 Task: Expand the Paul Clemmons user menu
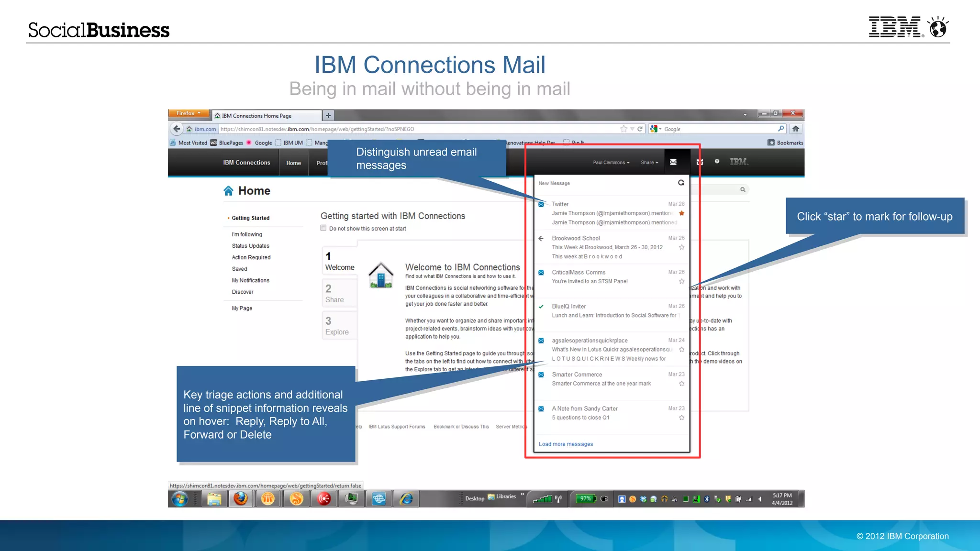[x=611, y=163]
